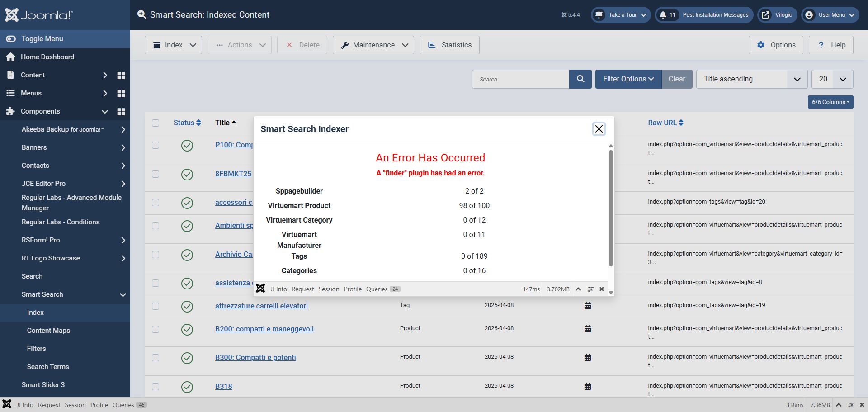868x412 pixels.
Task: Close the debug bar inside the dialog
Action: (x=602, y=289)
